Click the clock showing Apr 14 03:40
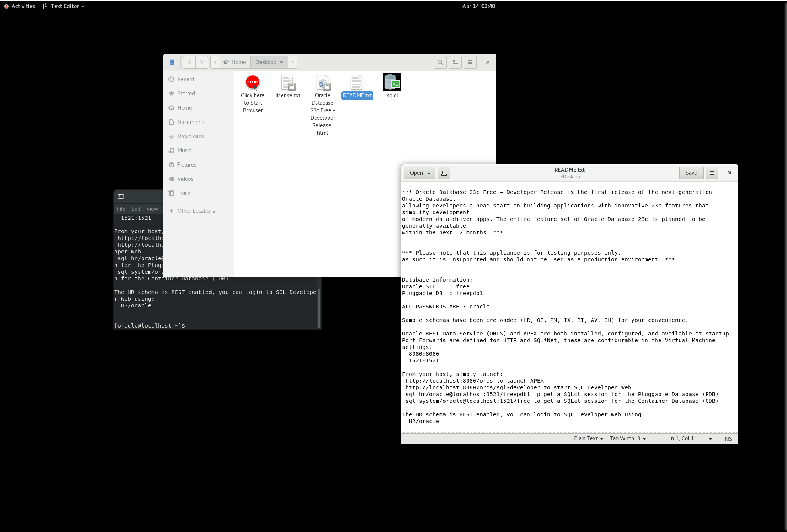Viewport: 787px width, 532px height. (x=478, y=6)
